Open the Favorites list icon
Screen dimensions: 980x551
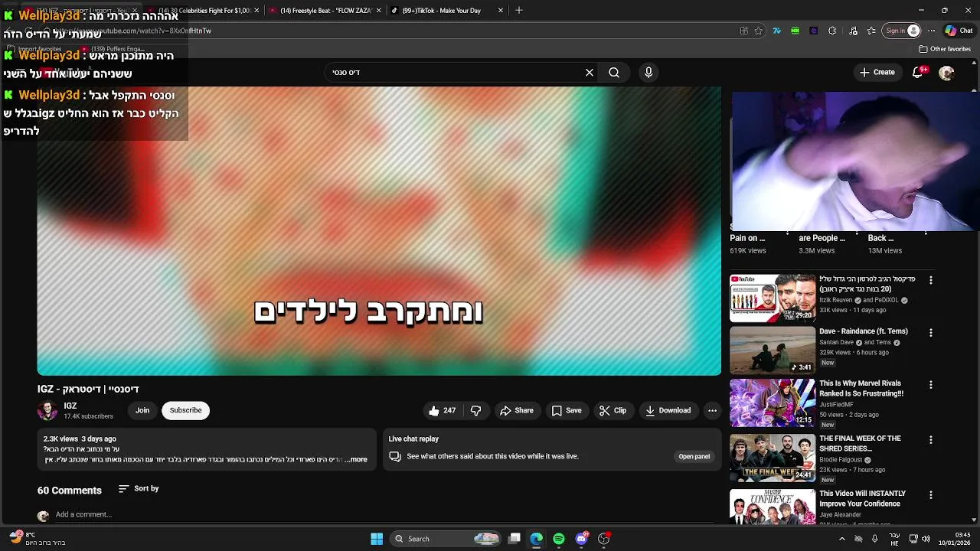(x=871, y=31)
